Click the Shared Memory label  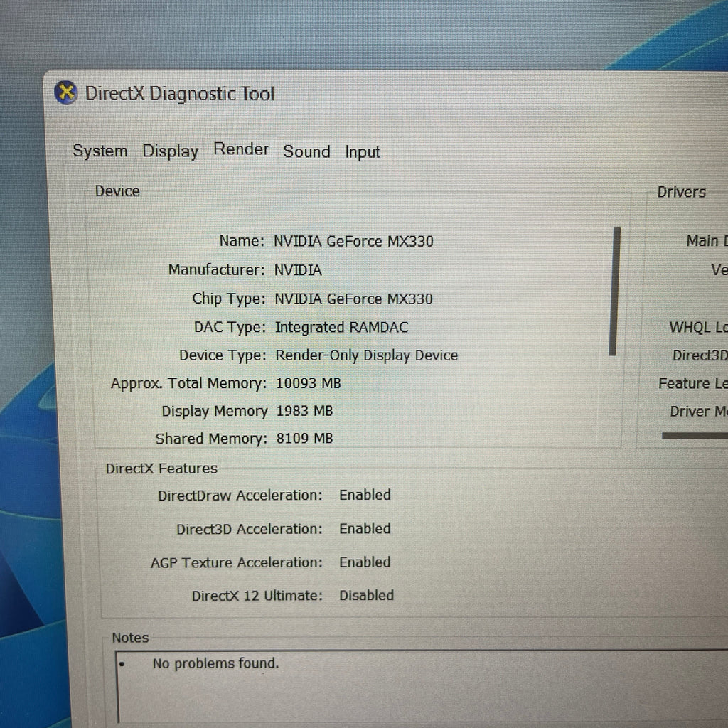coord(211,439)
